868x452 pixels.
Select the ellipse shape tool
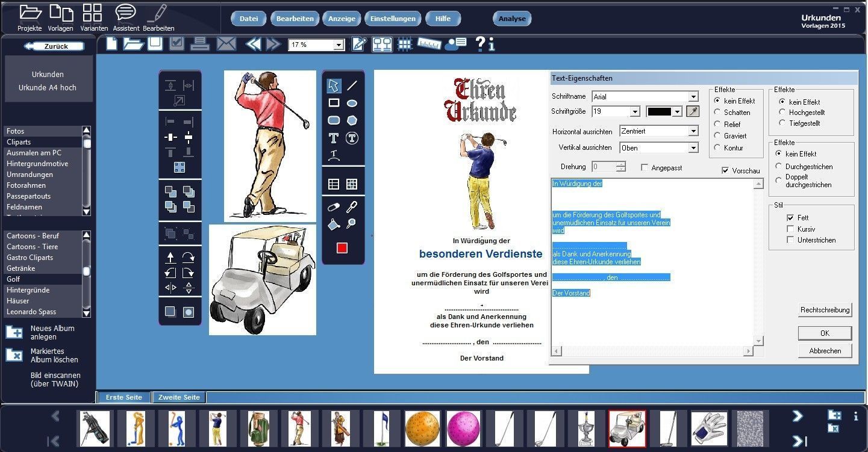click(352, 103)
